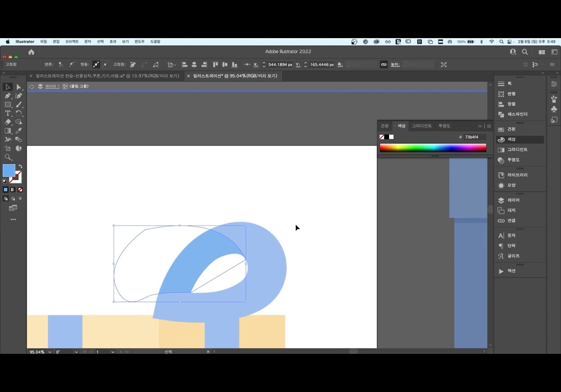This screenshot has width=561, height=392.
Task: Enable Draw Behind mode
Action: pyautogui.click(x=13, y=199)
